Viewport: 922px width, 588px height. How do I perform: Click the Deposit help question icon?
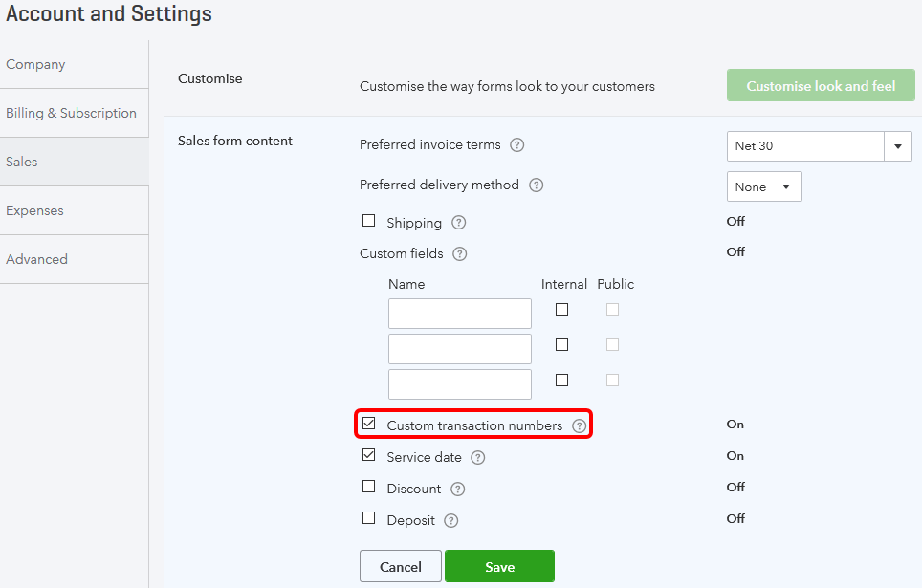(x=451, y=521)
